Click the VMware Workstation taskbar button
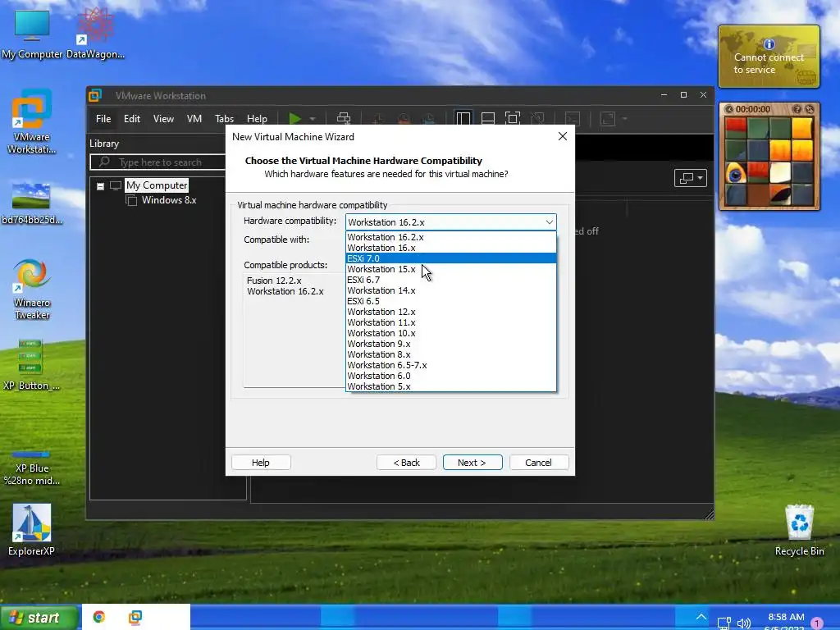This screenshot has width=840, height=630. pyautogui.click(x=135, y=617)
